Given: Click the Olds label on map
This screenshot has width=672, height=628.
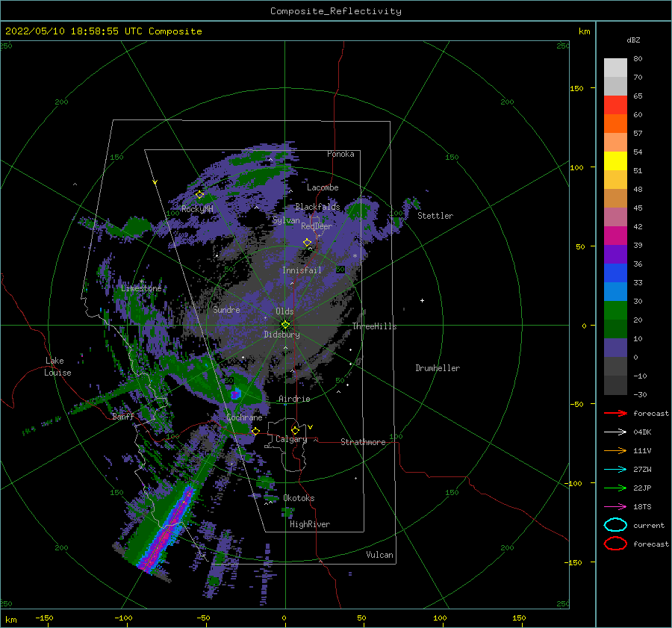Looking at the screenshot, I should tap(284, 311).
